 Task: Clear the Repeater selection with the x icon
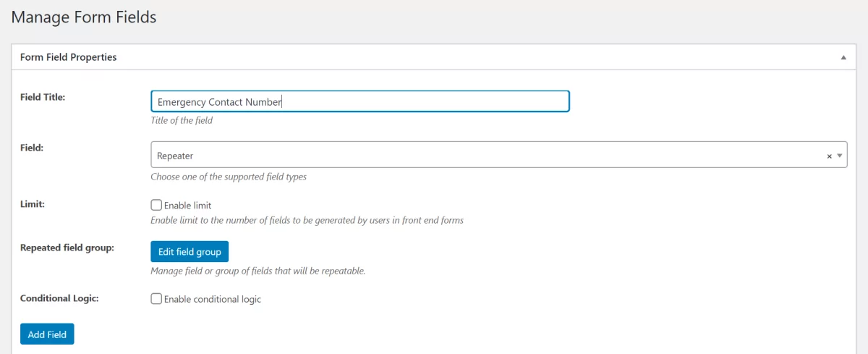829,156
